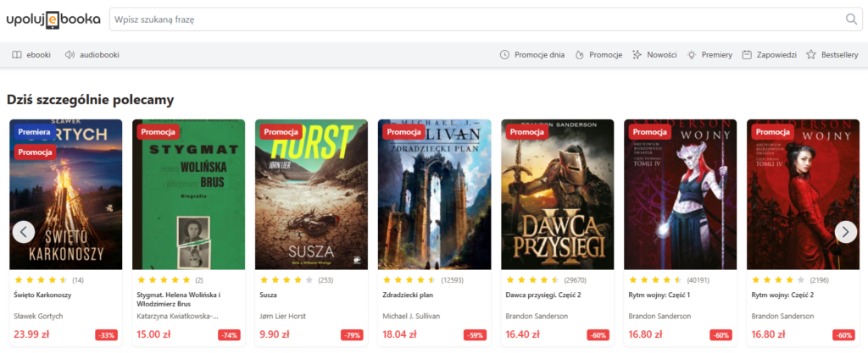Click the Rytm wojny: Część 1 title
This screenshot has width=868, height=353.
pos(660,295)
